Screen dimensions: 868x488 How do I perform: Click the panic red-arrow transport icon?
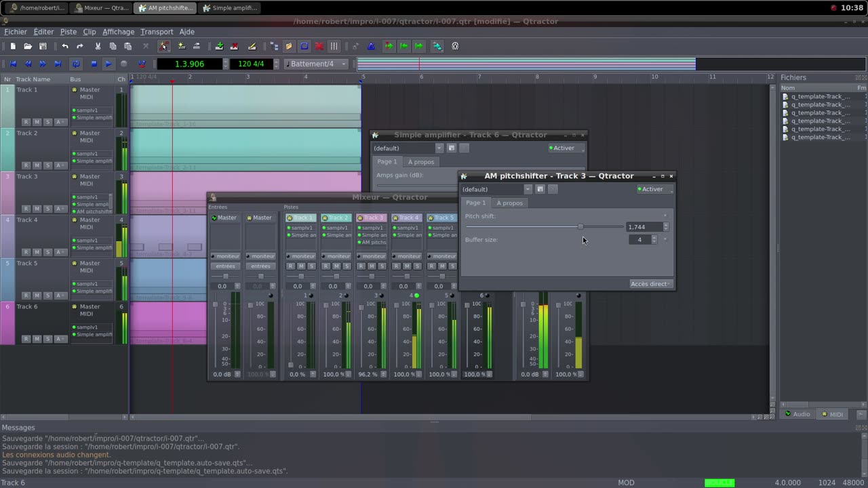tap(142, 64)
